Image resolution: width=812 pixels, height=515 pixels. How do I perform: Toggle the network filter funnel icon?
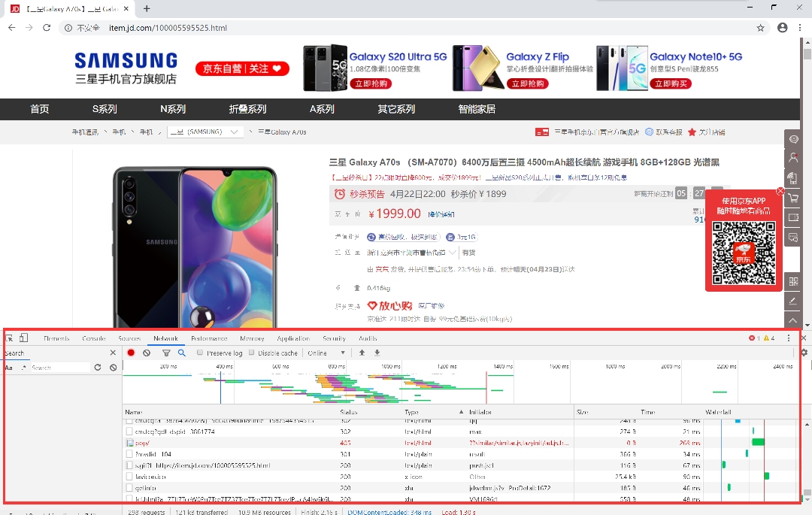click(166, 353)
